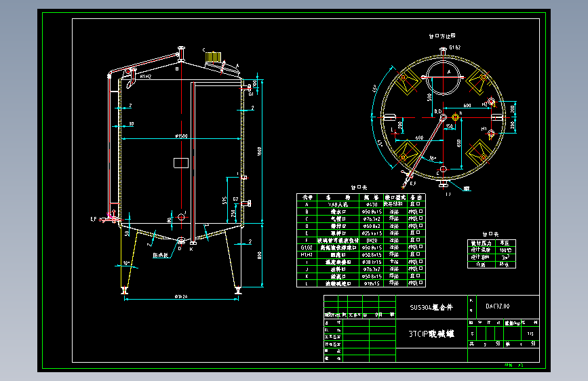Click the "30" insulation thickness dimension
Viewport: 588px width, 381px height.
point(132,124)
